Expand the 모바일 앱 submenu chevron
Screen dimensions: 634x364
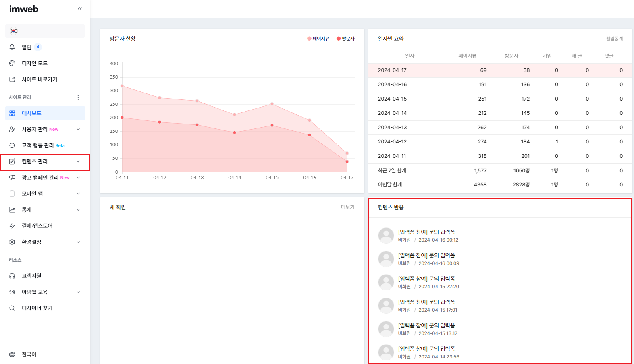[78, 194]
